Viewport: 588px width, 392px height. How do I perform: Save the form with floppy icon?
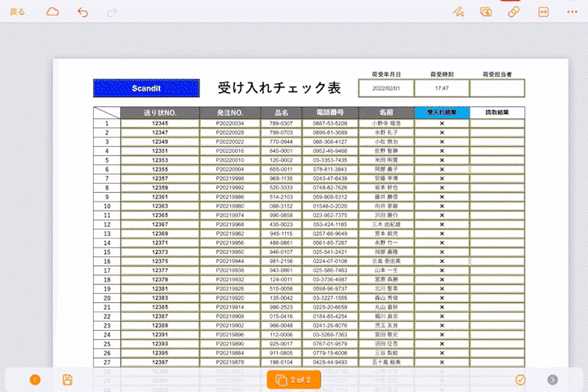coord(68,380)
